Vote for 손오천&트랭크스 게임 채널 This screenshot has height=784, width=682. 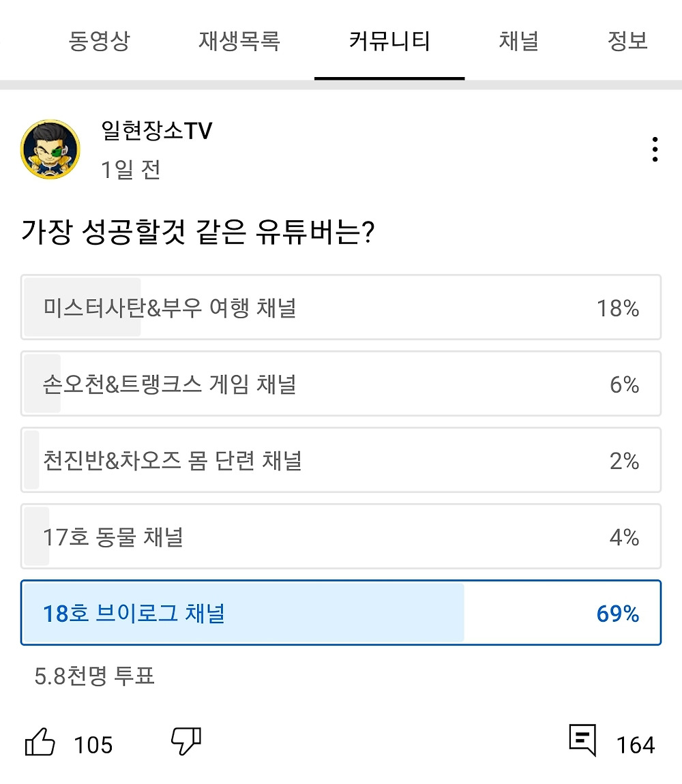[341, 384]
